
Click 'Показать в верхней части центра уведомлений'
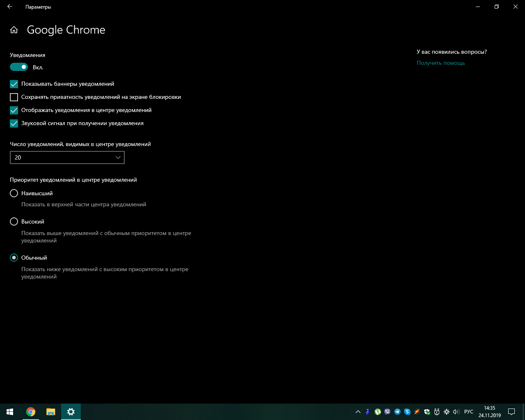click(84, 204)
